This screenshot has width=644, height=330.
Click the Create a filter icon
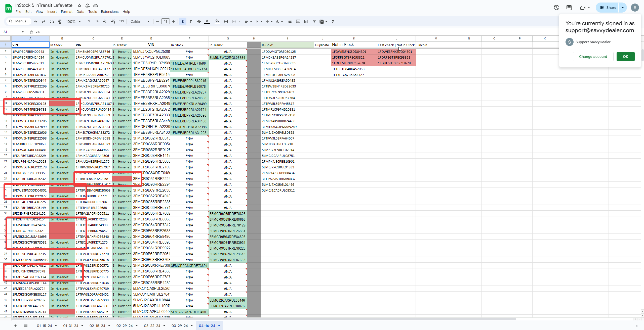pos(314,22)
